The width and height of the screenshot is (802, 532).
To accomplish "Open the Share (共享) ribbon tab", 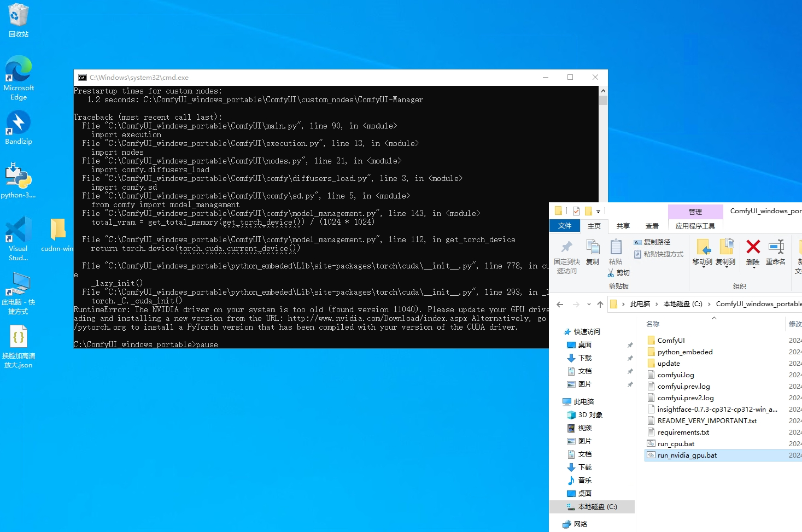I will point(623,226).
